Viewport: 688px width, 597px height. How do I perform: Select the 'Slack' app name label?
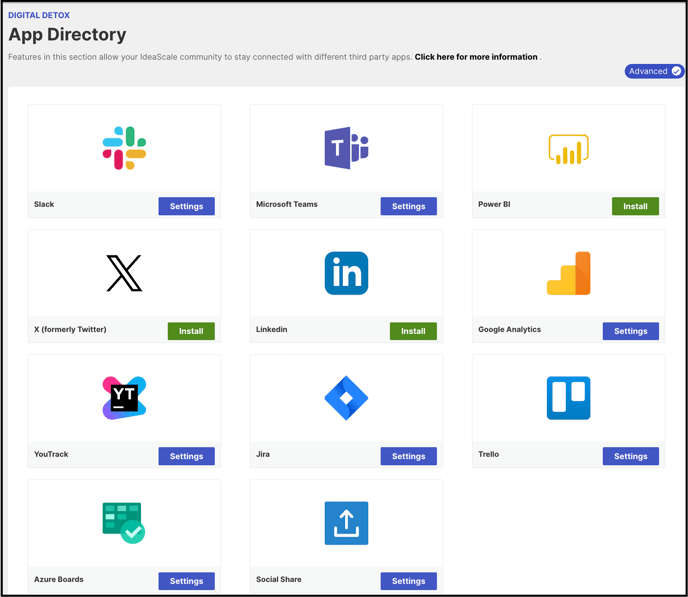tap(44, 204)
